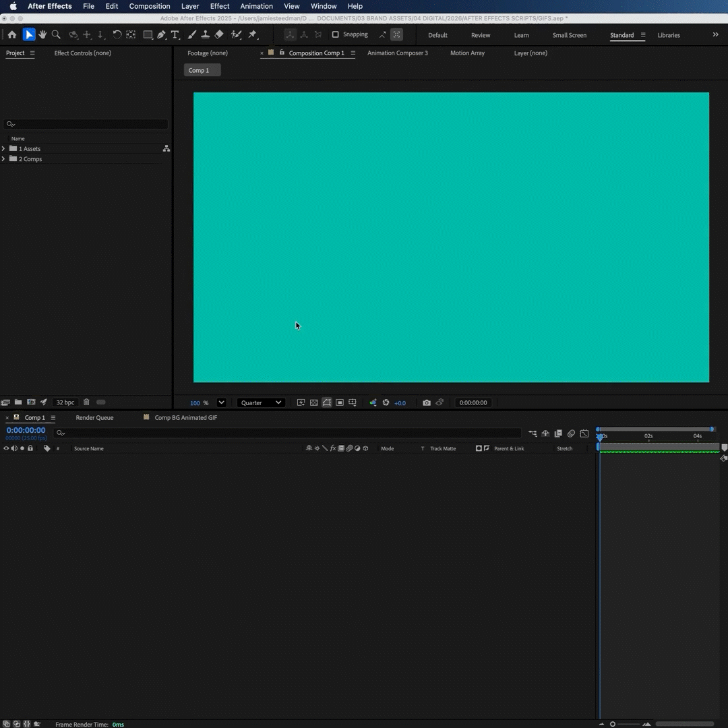Enable the Snapping checkbox
This screenshot has width=728, height=728.
point(335,34)
